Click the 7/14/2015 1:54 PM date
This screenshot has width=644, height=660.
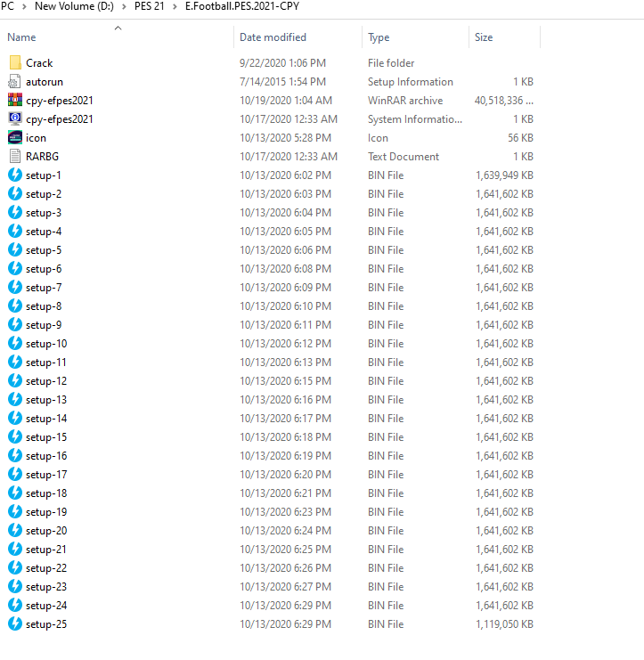tap(282, 82)
